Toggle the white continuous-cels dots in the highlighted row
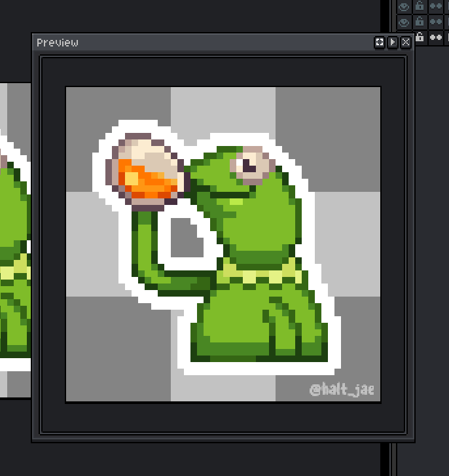 click(436, 37)
